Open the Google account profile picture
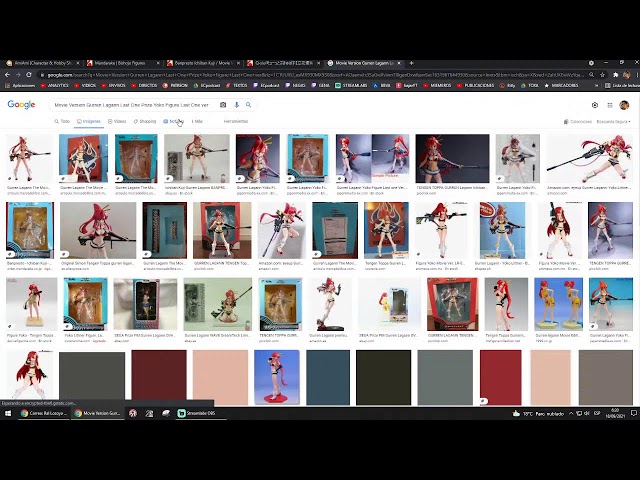The image size is (640, 480). [624, 105]
